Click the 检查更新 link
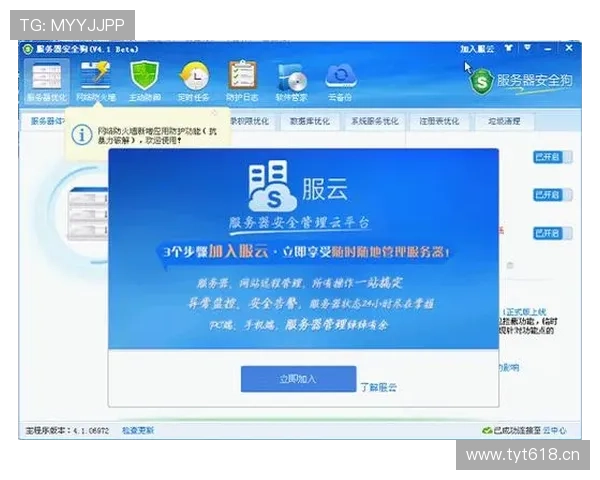Screen dimensions: 600x480 [138, 431]
